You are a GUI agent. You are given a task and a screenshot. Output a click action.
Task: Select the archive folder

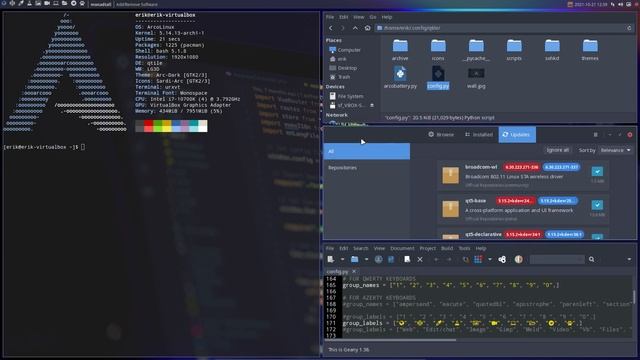(x=400, y=50)
